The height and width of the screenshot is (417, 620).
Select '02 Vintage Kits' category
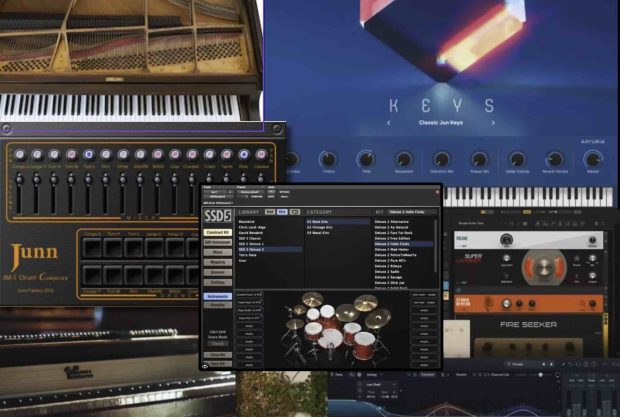319,227
